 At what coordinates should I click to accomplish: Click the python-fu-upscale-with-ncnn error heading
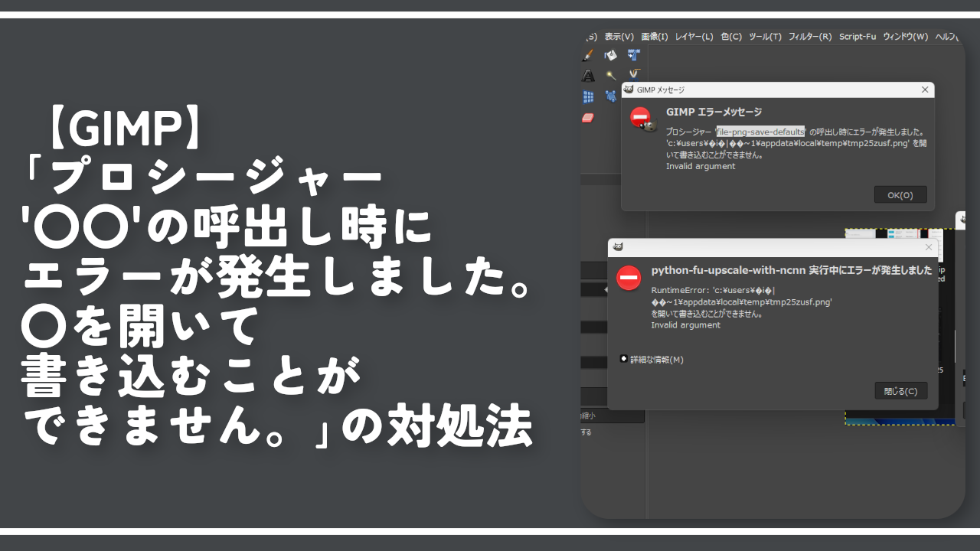pyautogui.click(x=792, y=270)
